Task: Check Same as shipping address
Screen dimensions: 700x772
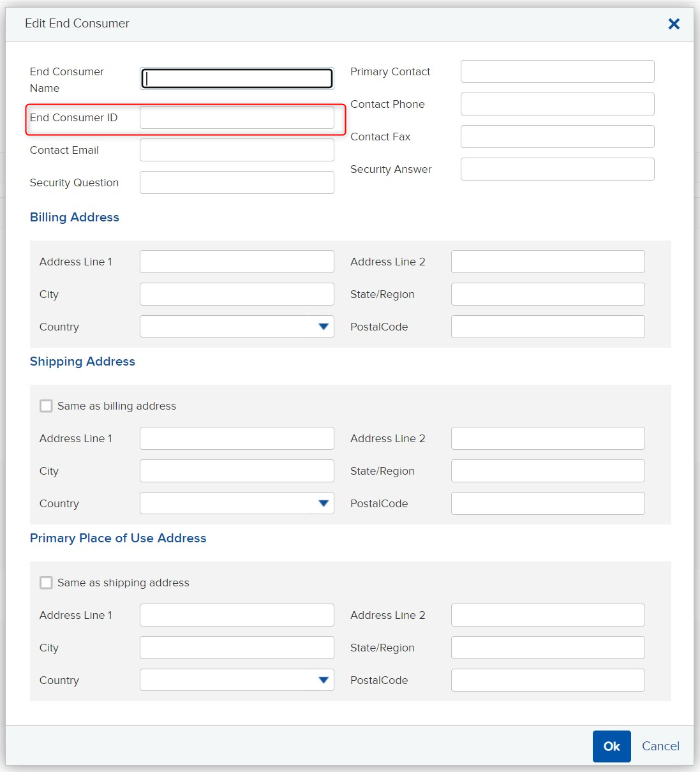Action: (46, 583)
